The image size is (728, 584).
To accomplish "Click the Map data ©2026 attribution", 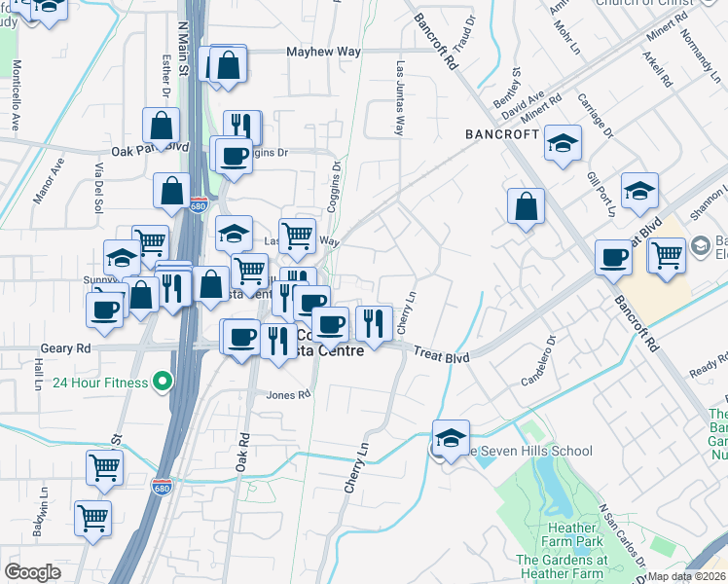I will coord(687,577).
